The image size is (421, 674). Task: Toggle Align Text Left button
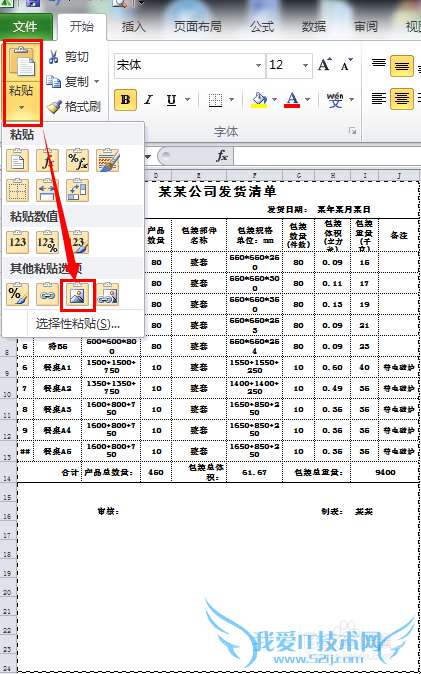click(x=378, y=99)
